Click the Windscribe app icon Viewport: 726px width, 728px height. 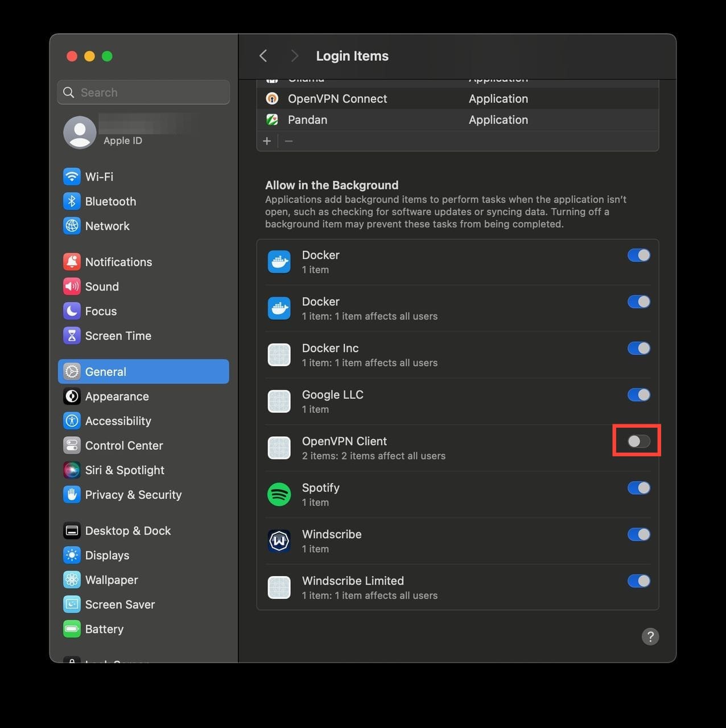[279, 541]
